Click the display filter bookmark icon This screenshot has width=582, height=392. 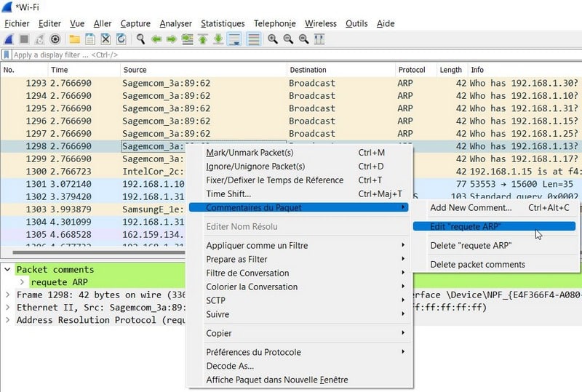tap(7, 55)
